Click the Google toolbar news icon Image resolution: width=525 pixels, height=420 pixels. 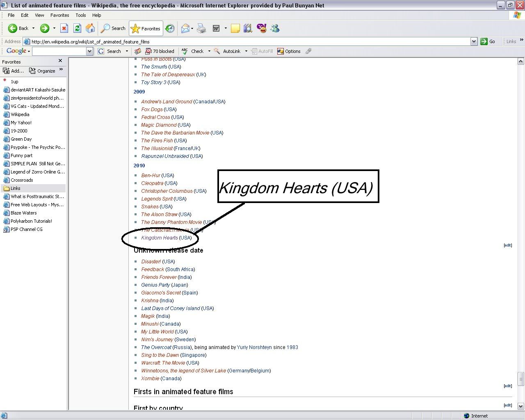(x=138, y=51)
